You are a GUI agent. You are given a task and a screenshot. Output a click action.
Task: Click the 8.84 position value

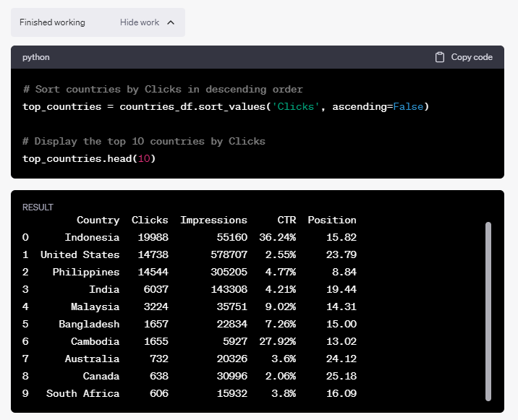[x=344, y=272]
